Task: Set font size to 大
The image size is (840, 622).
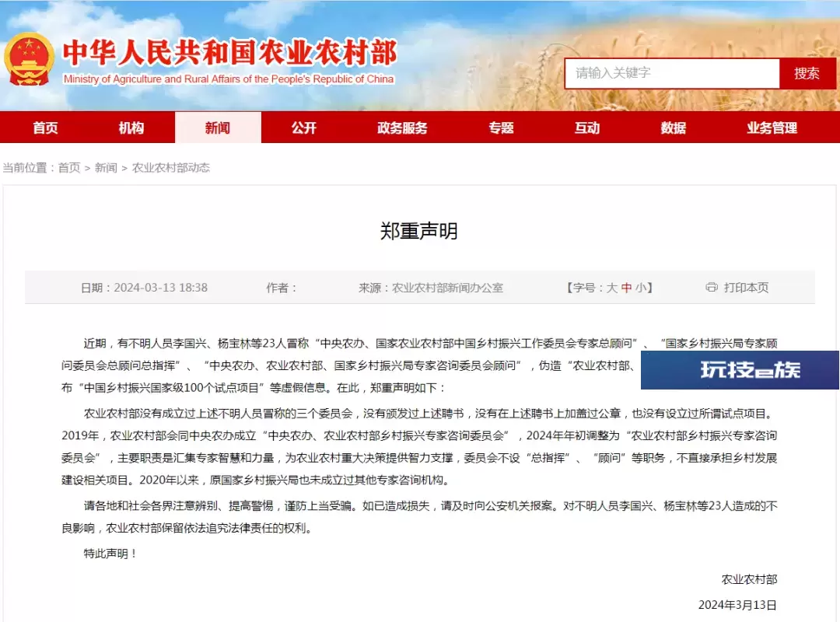Action: [x=612, y=288]
